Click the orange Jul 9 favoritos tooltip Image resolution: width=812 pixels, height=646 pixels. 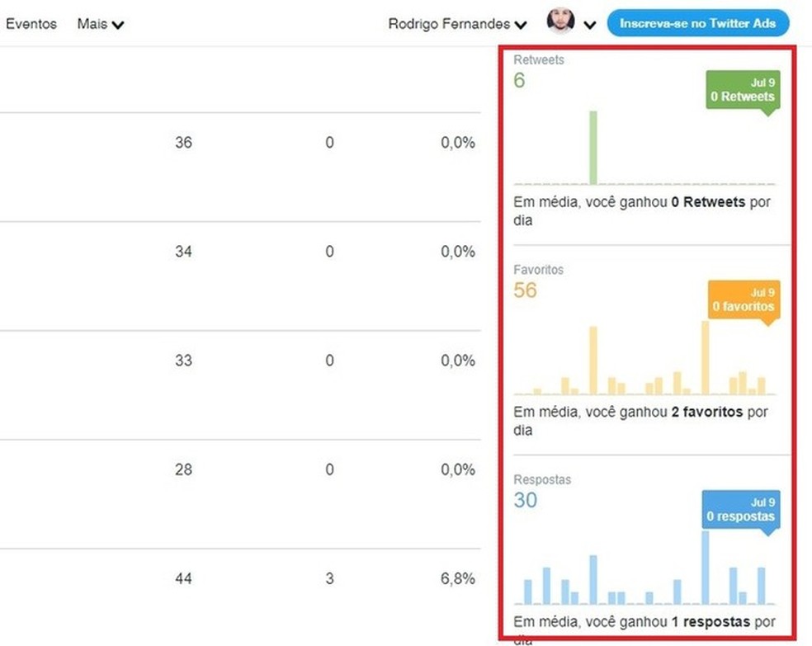tap(744, 298)
